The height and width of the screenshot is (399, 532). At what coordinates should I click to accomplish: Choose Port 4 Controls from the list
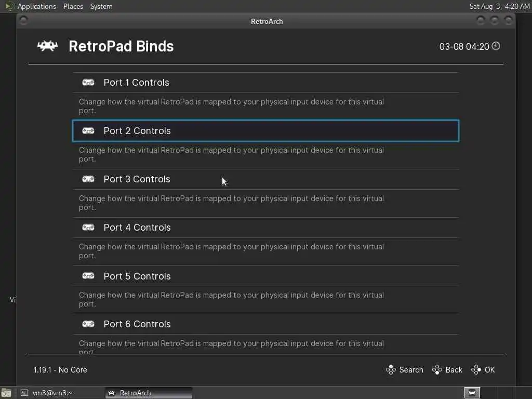coord(137,228)
